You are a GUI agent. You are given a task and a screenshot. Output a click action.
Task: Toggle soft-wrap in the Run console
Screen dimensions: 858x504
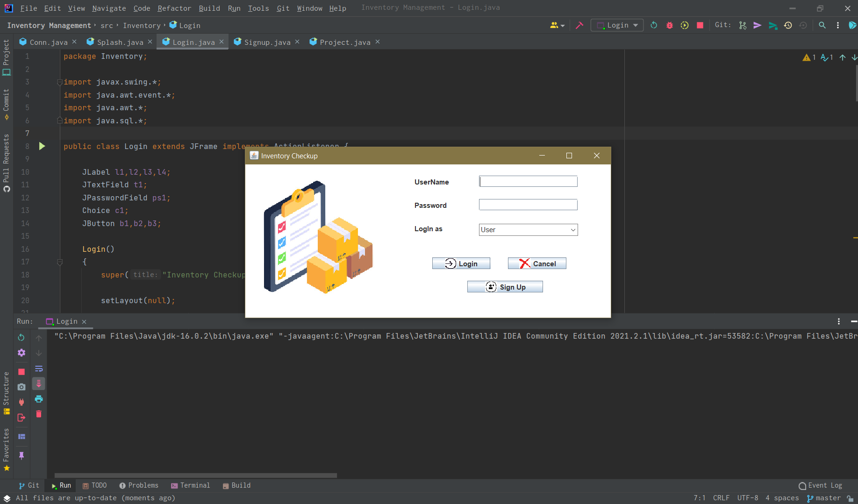pos(39,369)
